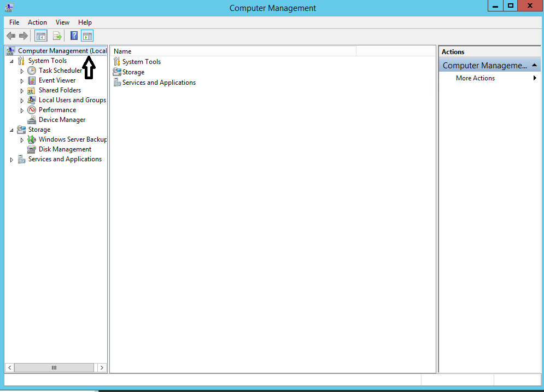Image resolution: width=544 pixels, height=392 pixels.
Task: Select Storage in the Name list
Action: click(x=133, y=72)
